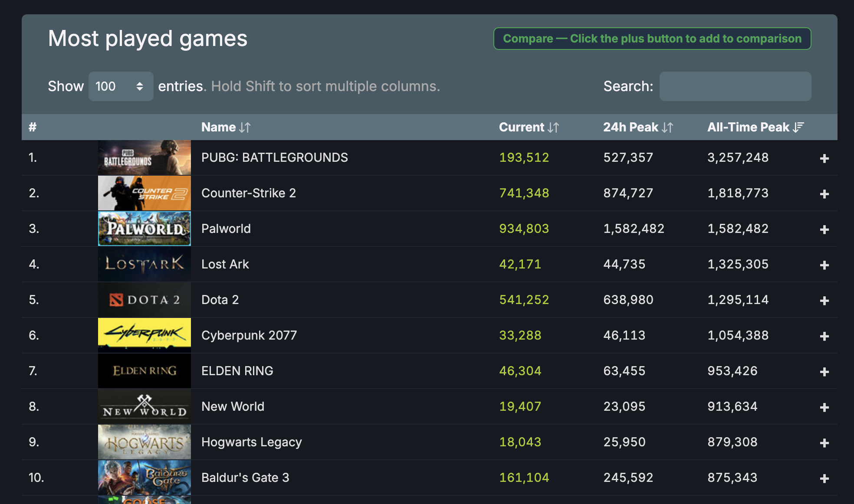The height and width of the screenshot is (504, 854).
Task: Open Baldur's Gate 3 thumbnail image
Action: click(145, 478)
